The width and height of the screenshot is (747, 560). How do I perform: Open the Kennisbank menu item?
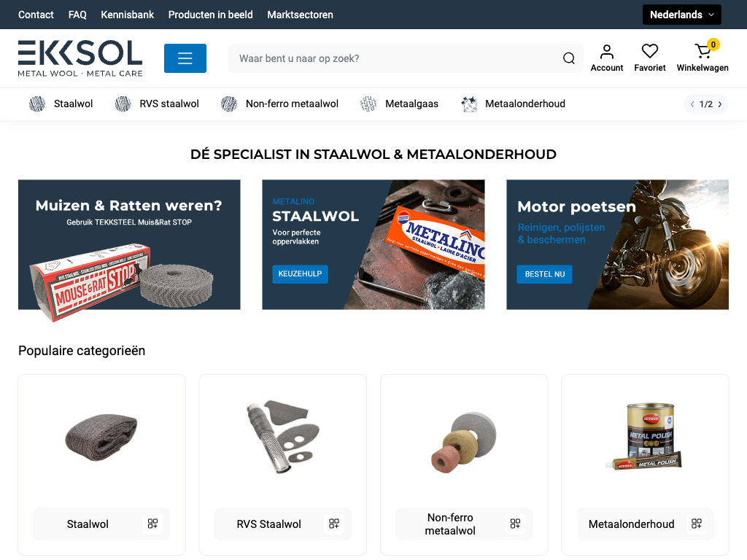coord(127,15)
